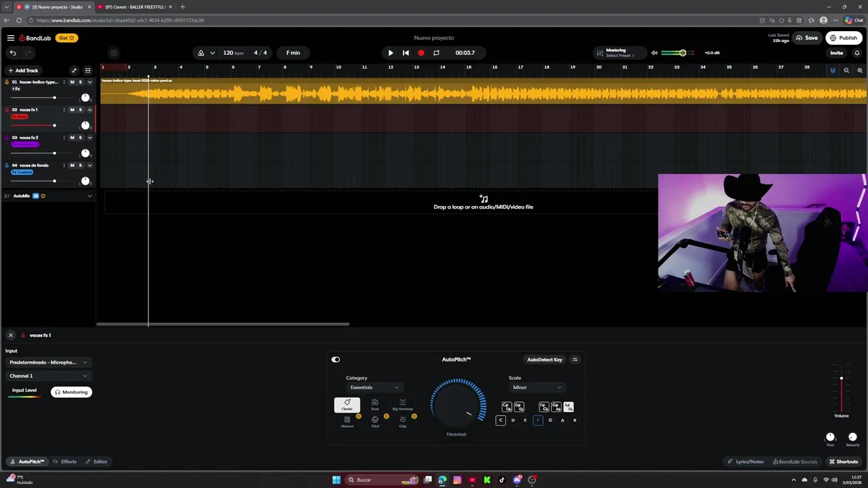
Task: Open the notifications bell icon
Action: pos(857,53)
